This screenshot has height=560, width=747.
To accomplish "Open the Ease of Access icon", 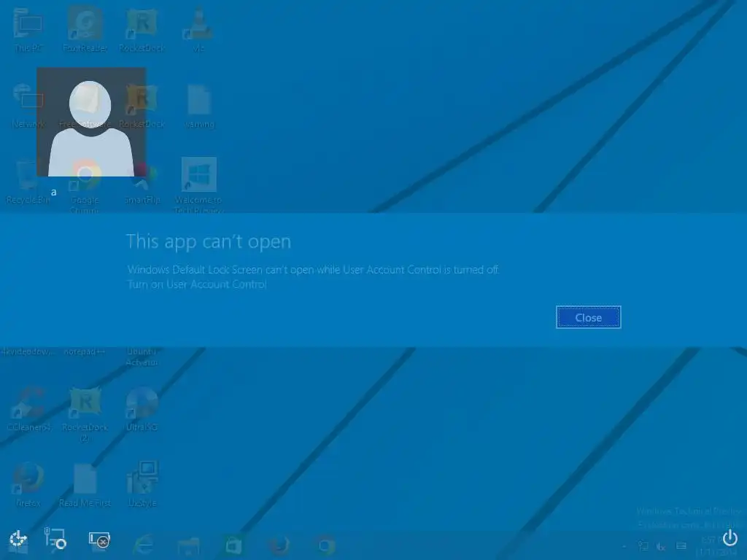I will 18,540.
